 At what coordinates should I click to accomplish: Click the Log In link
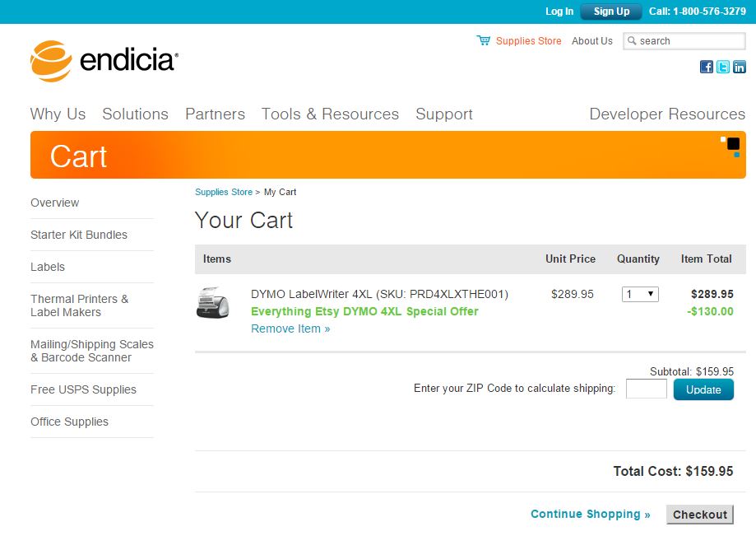(x=559, y=11)
